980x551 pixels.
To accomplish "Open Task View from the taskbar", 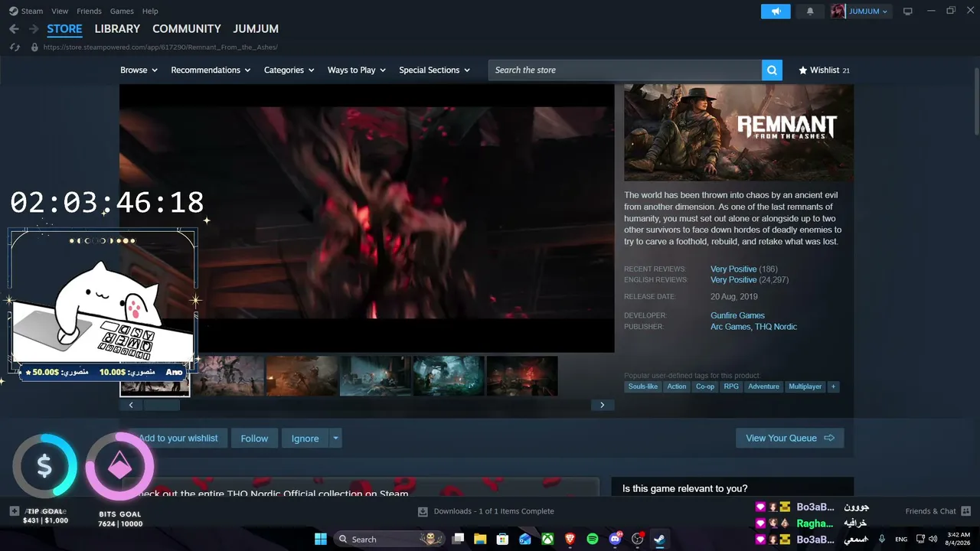I will click(458, 540).
